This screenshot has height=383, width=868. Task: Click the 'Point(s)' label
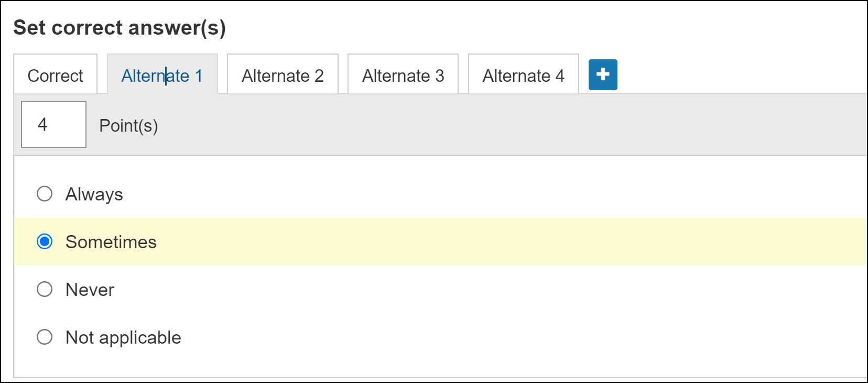[128, 126]
